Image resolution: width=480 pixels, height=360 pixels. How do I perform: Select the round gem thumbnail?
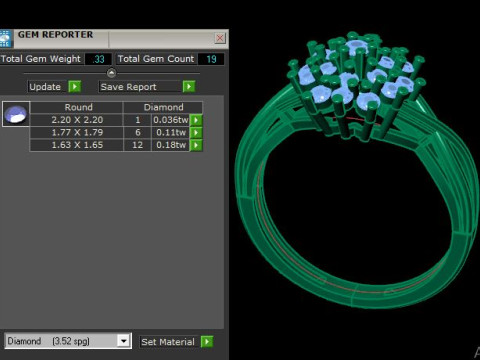pos(16,114)
